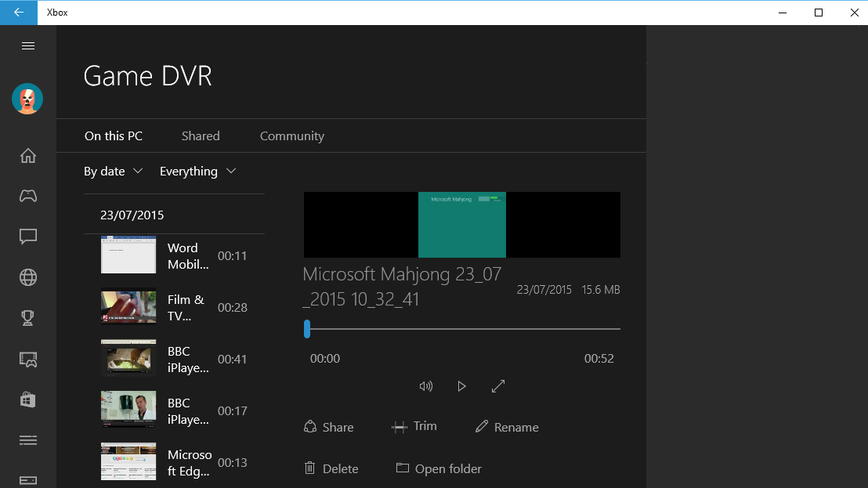Expand the By date filter dropdown

[113, 171]
